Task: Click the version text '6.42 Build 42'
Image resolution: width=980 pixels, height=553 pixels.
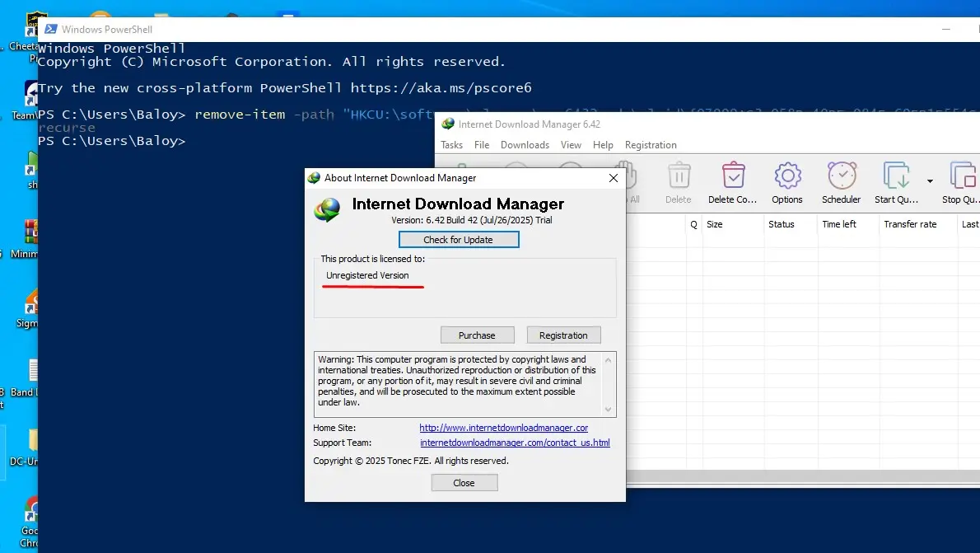Action: coord(452,220)
